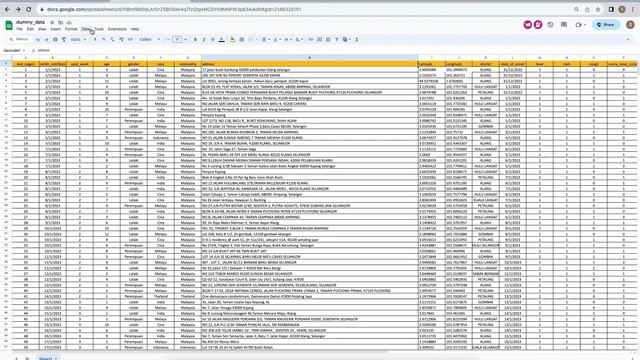This screenshot has width=640, height=360.
Task: Go back in the browser
Action: coord(7,9)
